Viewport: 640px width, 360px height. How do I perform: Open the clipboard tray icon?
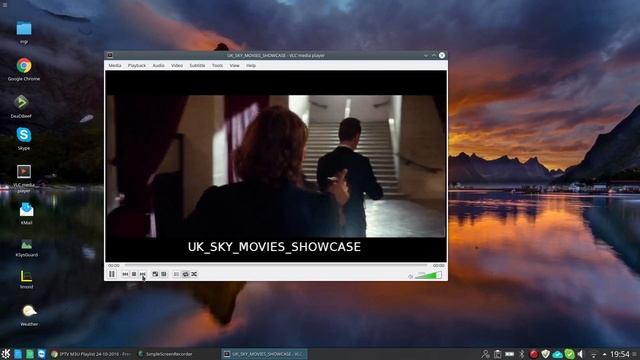pyautogui.click(x=497, y=354)
